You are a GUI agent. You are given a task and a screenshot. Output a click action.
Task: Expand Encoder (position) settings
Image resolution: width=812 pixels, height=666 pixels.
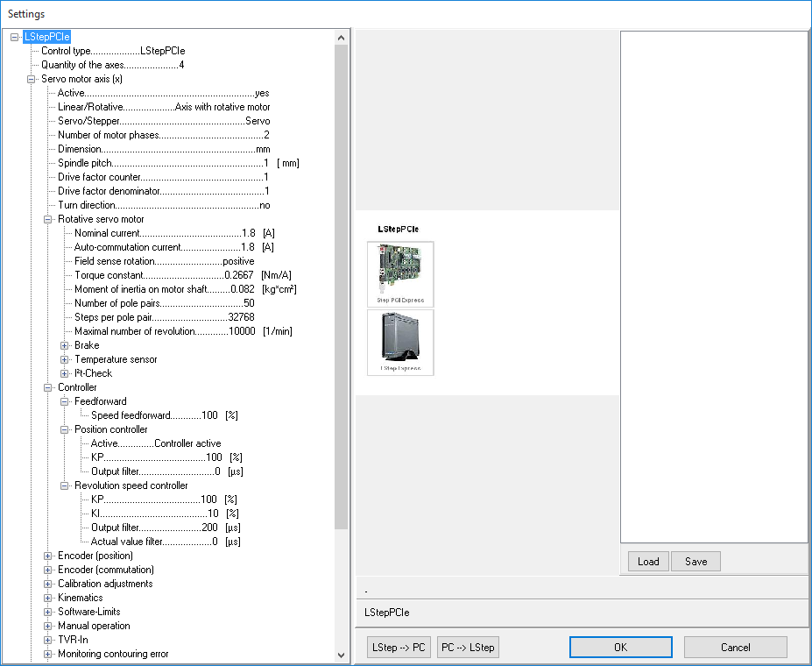point(48,556)
